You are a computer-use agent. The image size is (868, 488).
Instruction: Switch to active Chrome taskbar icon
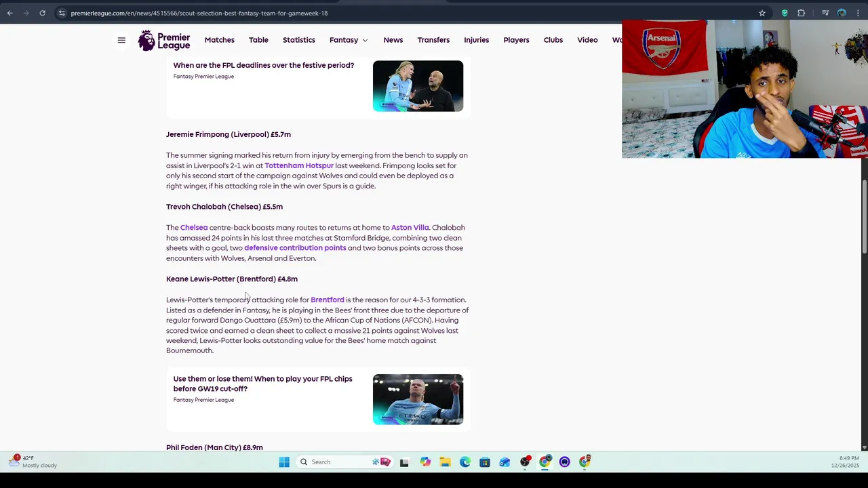(x=545, y=462)
